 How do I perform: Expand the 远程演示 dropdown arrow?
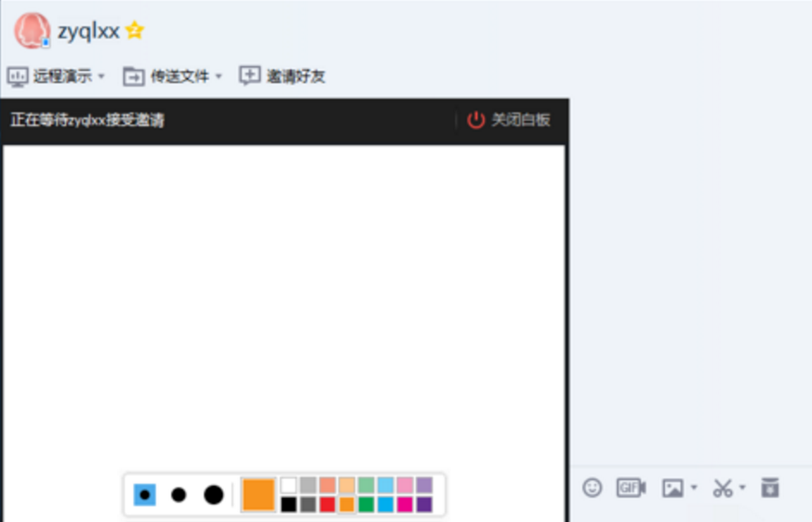(x=101, y=76)
